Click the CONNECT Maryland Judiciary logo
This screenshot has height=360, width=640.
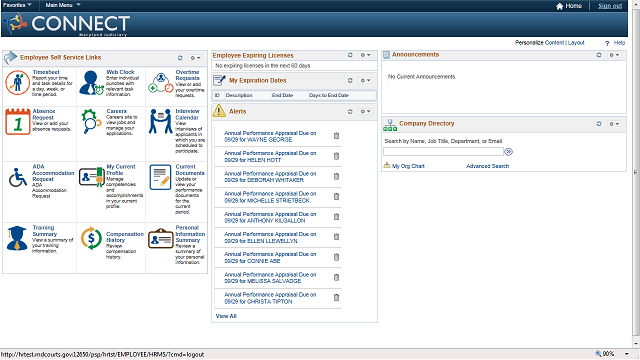pos(67,24)
